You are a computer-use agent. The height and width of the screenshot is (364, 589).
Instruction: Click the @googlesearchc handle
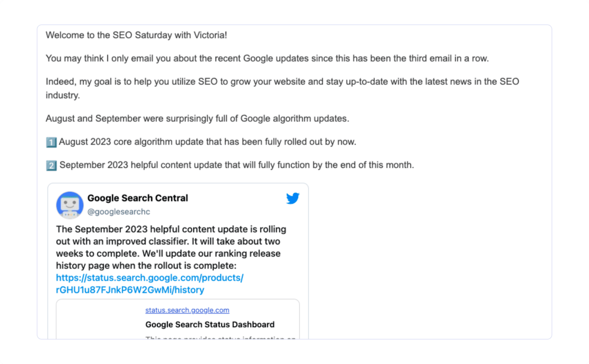(x=119, y=212)
